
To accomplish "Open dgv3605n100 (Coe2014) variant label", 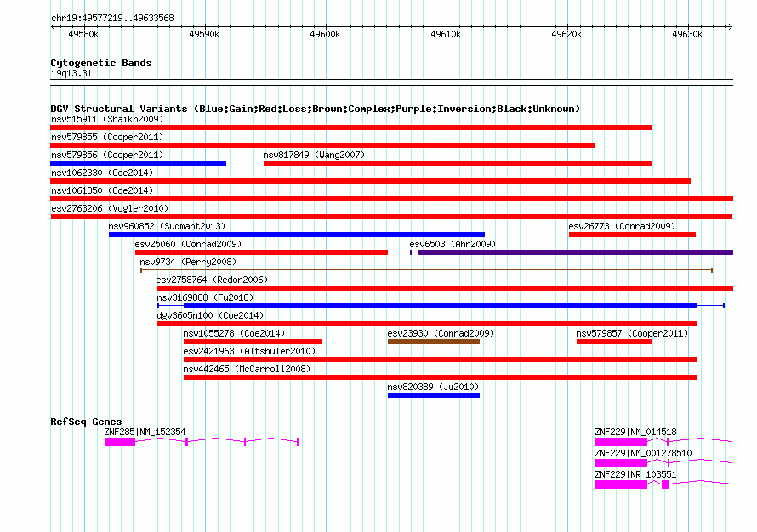I will [210, 315].
